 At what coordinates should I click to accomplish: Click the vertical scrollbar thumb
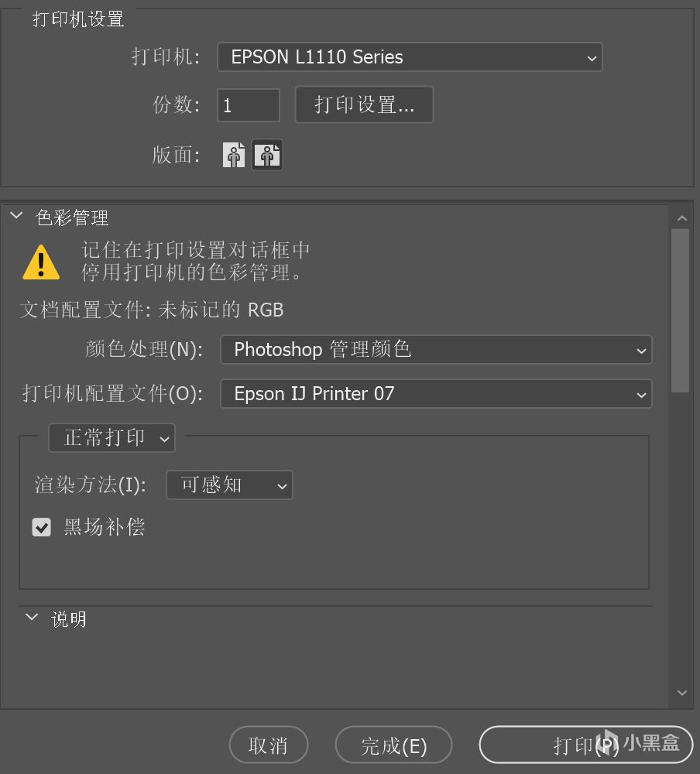pos(681,310)
